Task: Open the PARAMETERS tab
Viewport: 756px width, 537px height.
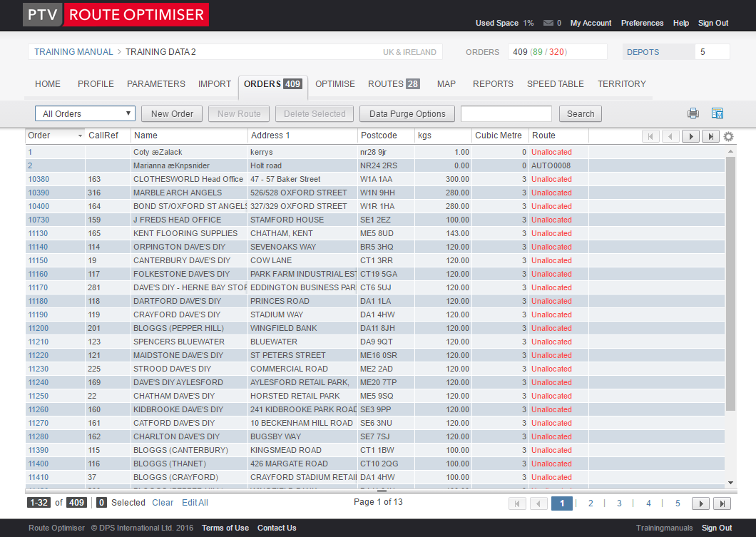Action: [x=156, y=84]
